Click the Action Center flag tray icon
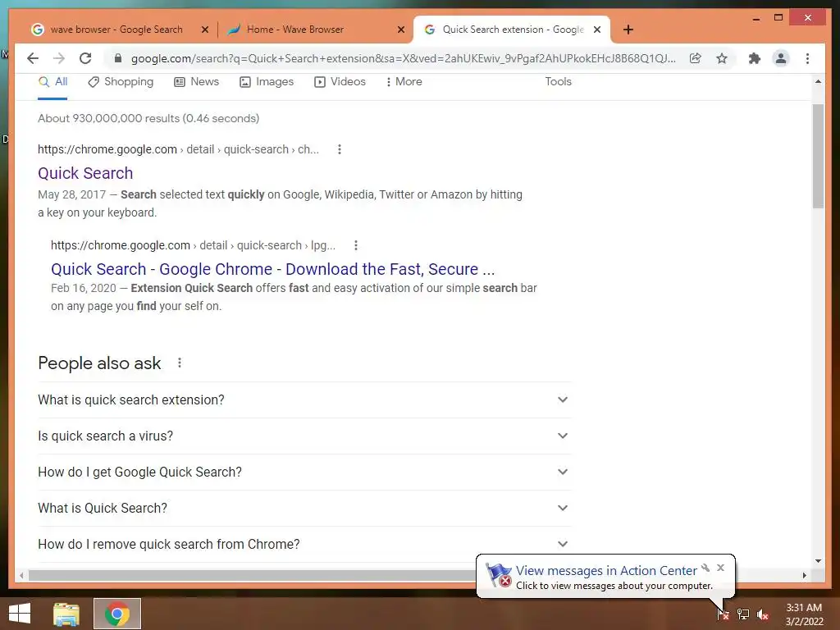The height and width of the screenshot is (630, 840). pos(723,614)
